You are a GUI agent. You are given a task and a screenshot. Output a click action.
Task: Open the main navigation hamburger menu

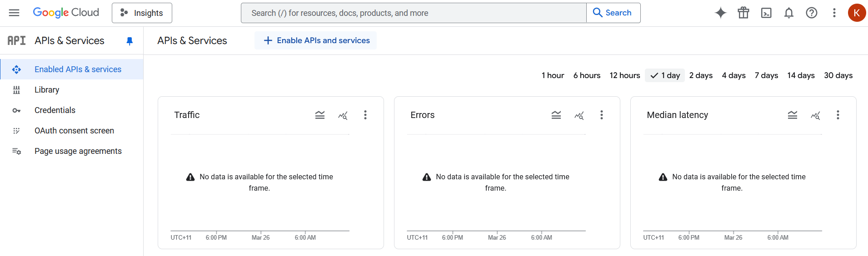pyautogui.click(x=14, y=13)
